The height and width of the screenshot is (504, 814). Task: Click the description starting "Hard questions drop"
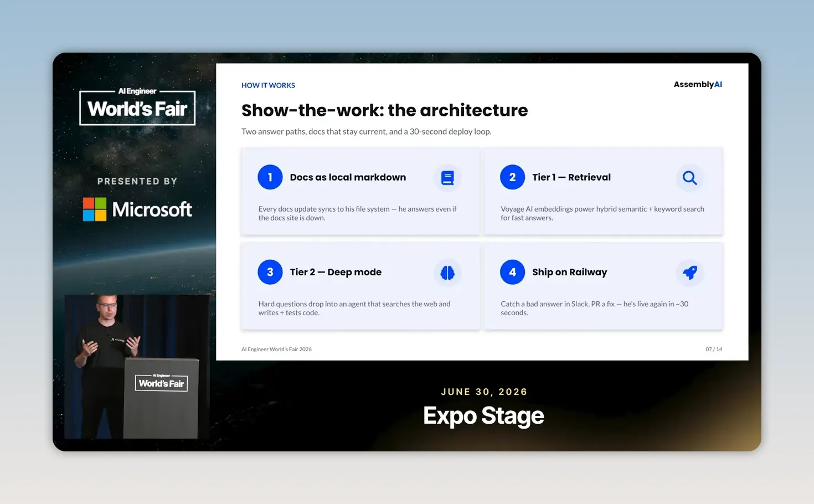pos(354,308)
